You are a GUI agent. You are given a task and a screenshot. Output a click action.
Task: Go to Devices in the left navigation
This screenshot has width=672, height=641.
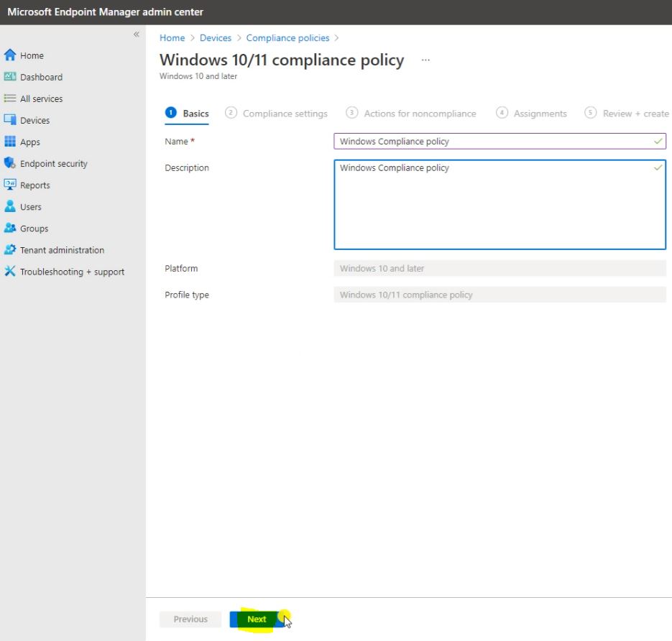tap(34, 121)
